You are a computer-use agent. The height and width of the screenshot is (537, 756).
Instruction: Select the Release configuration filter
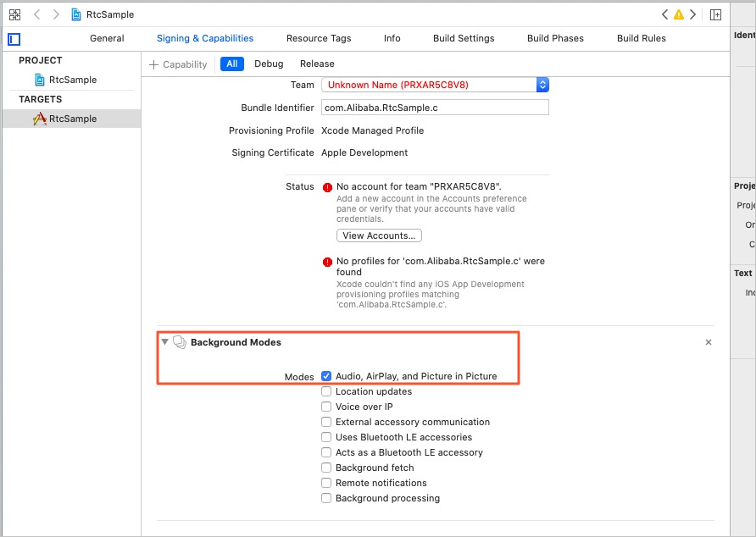317,64
